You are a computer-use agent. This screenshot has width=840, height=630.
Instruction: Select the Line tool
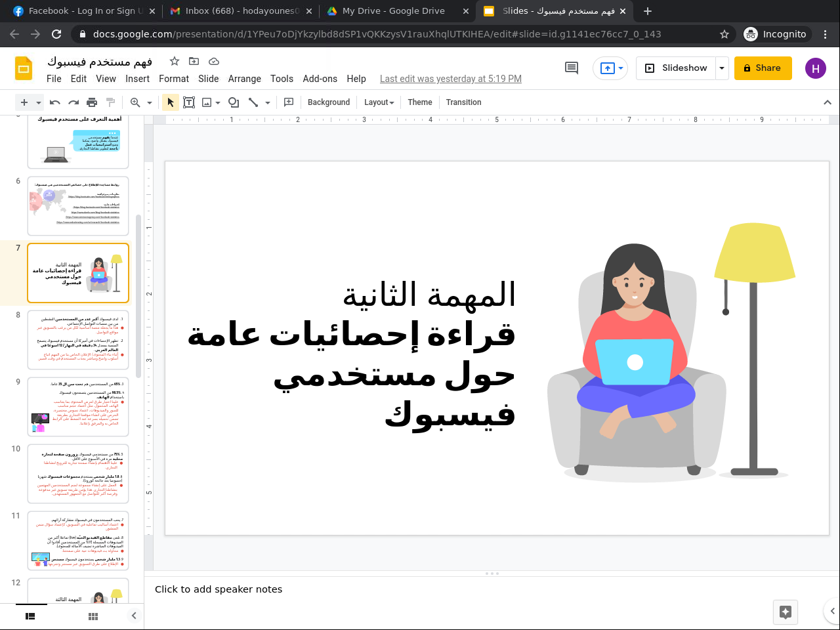pos(253,102)
